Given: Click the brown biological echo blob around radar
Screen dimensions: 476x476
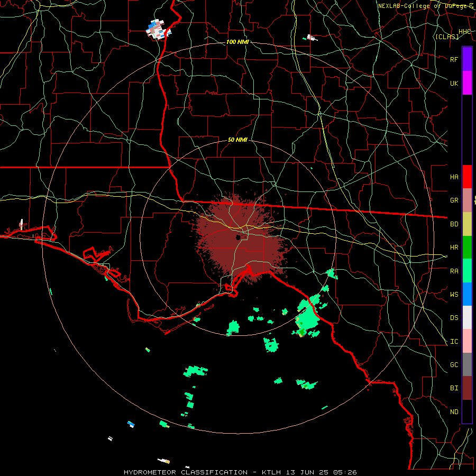Looking at the screenshot, I should pyautogui.click(x=241, y=239).
